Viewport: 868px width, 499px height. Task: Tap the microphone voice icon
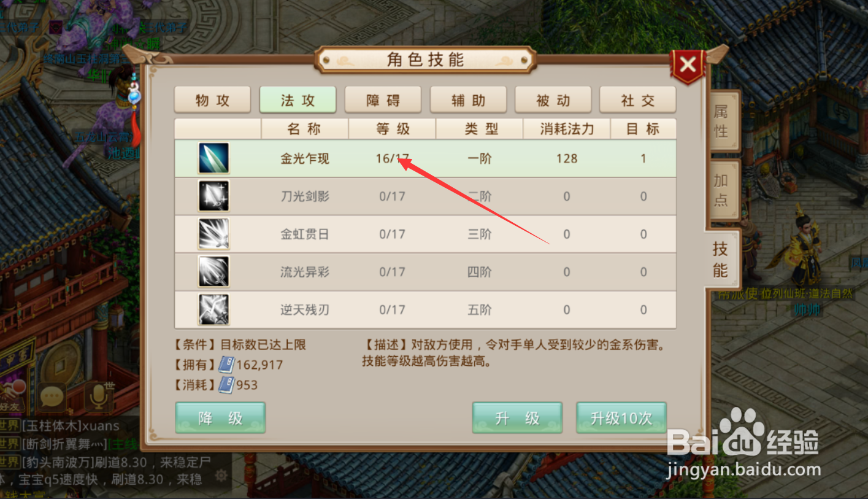coord(99,396)
